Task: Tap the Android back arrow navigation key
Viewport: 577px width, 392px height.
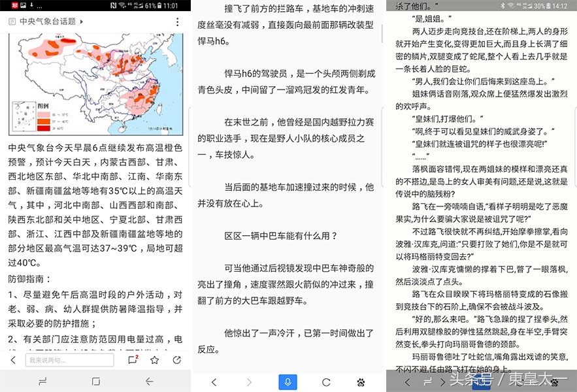Action: [x=149, y=380]
